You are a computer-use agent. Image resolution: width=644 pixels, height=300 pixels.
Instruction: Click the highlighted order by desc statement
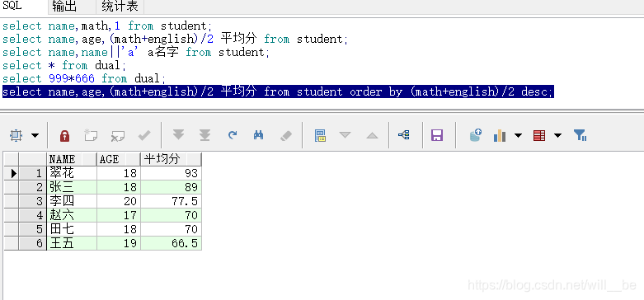278,92
